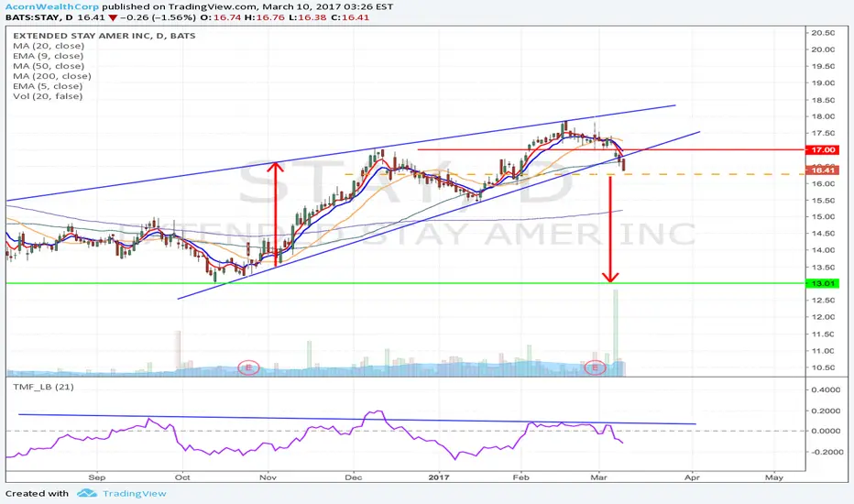Click the red arrowhead at the 13.01 target

coord(610,277)
